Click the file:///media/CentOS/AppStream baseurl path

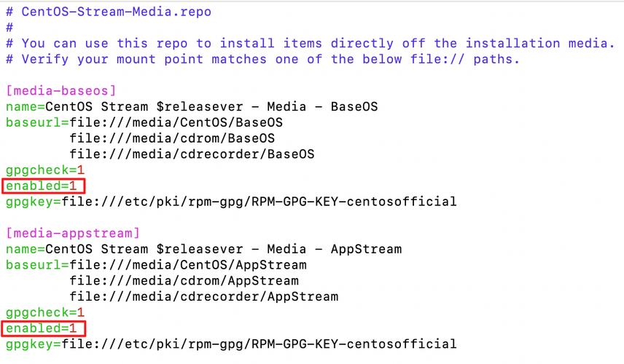coord(188,265)
